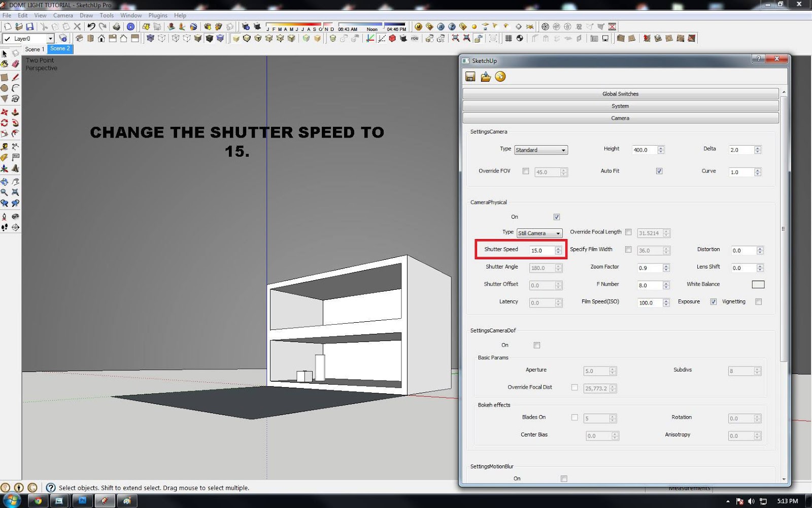Click the System section button
The width and height of the screenshot is (812, 508).
(x=620, y=106)
